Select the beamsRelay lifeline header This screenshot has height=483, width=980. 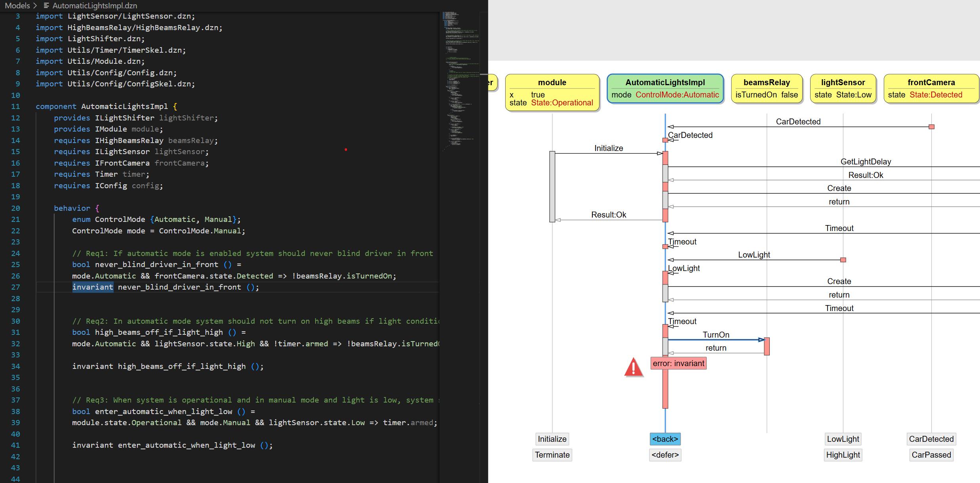[766, 88]
